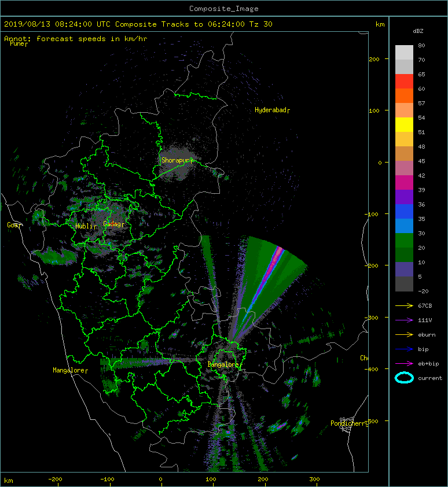
Task: Click the 67CB legend text
Action: 425,306
